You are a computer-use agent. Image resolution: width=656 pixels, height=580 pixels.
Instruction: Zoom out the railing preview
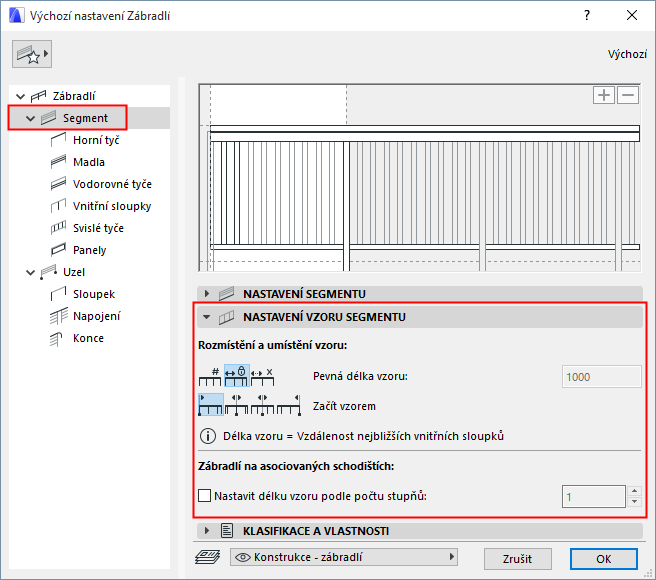[x=628, y=95]
